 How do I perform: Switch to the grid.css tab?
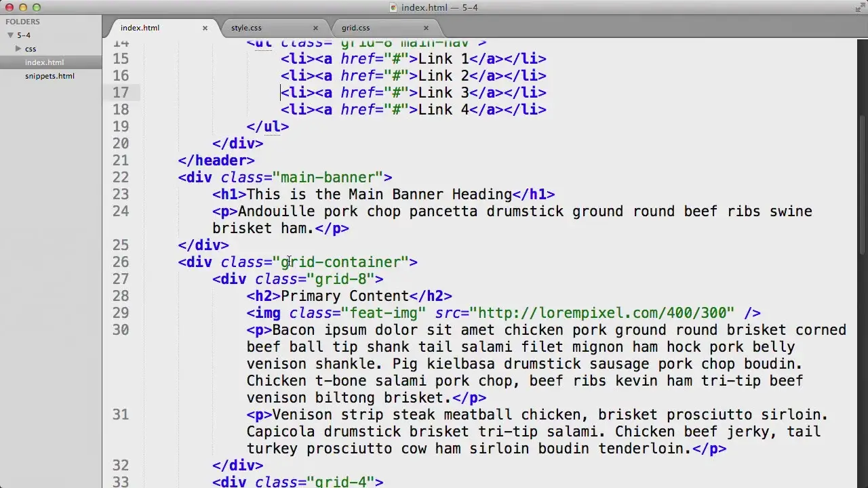coord(355,28)
